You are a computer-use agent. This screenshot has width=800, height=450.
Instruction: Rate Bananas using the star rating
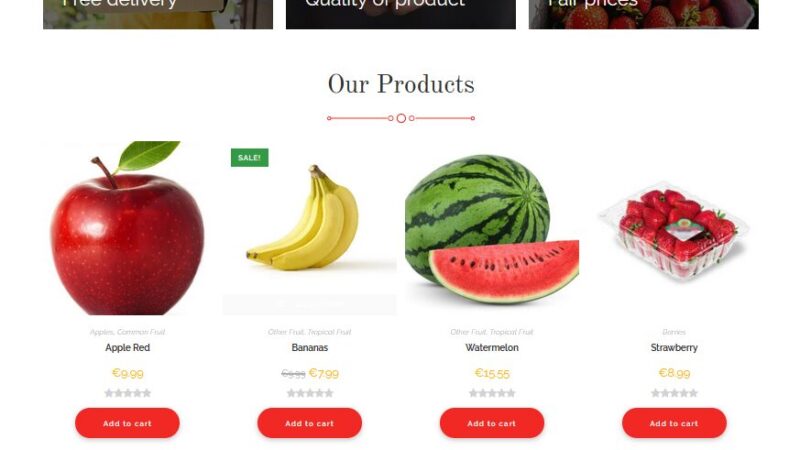[x=310, y=393]
